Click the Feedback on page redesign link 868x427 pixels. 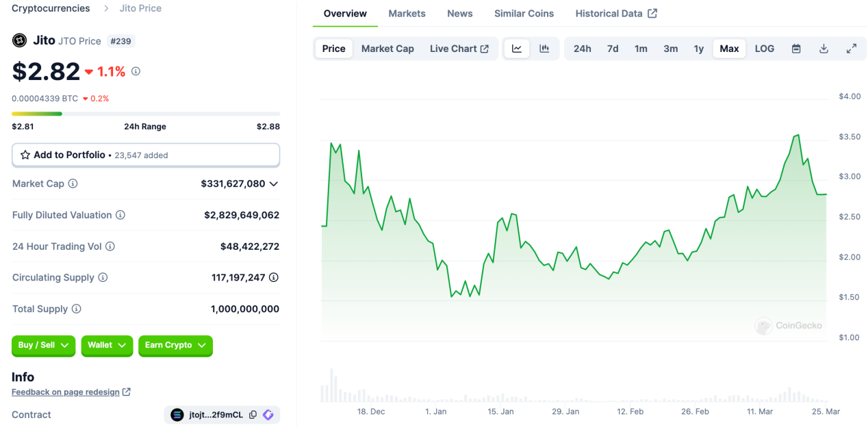[66, 391]
